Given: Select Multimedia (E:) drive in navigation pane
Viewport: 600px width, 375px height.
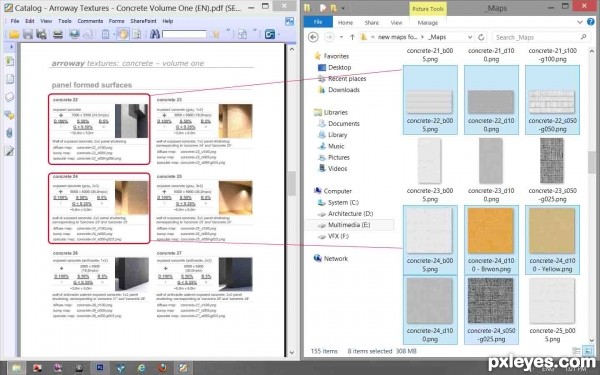Looking at the screenshot, I should tap(349, 225).
